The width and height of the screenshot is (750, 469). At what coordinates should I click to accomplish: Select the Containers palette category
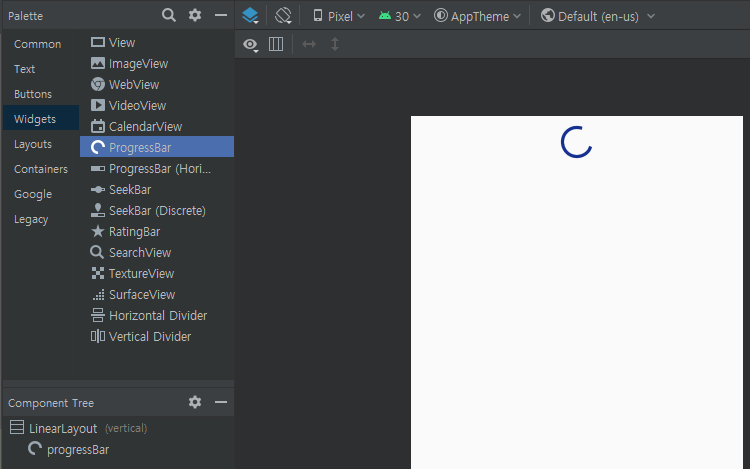41,169
